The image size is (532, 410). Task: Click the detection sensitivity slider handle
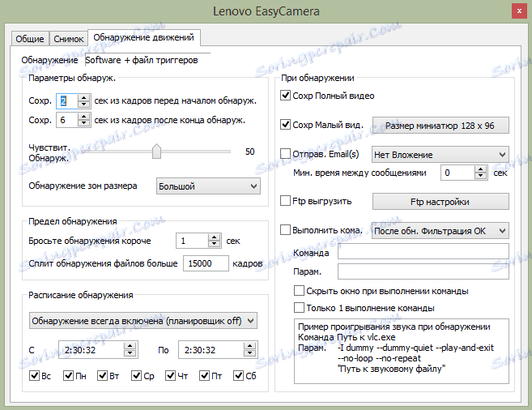click(x=156, y=151)
